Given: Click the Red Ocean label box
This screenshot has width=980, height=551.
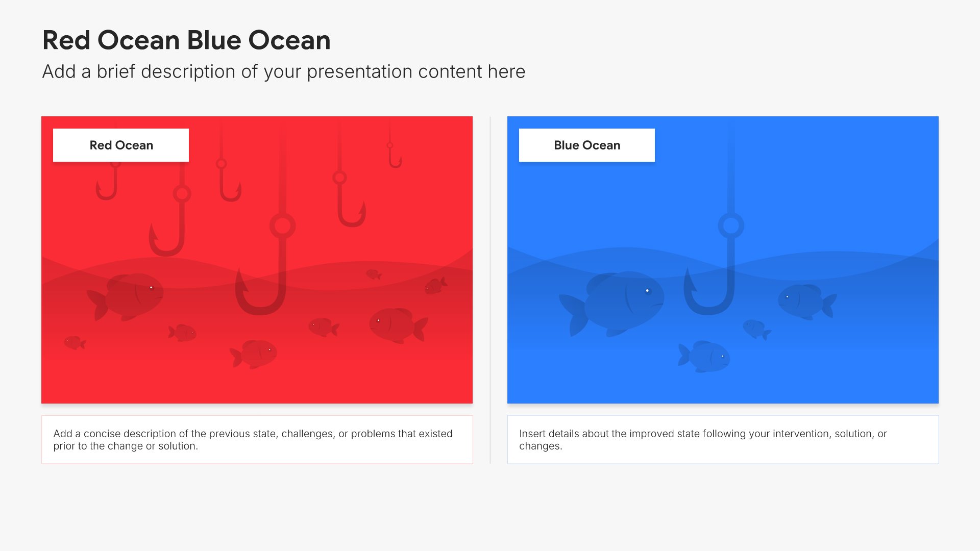Looking at the screenshot, I should 121,145.
